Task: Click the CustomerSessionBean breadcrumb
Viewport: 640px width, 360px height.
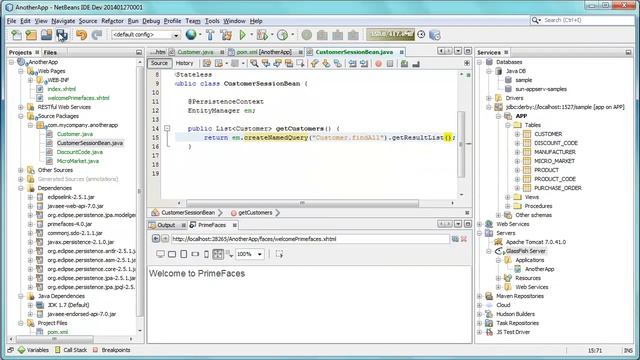Action: [x=188, y=213]
